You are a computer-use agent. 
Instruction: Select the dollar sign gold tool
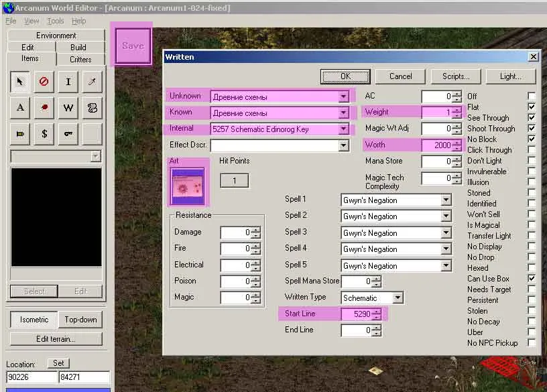[44, 133]
